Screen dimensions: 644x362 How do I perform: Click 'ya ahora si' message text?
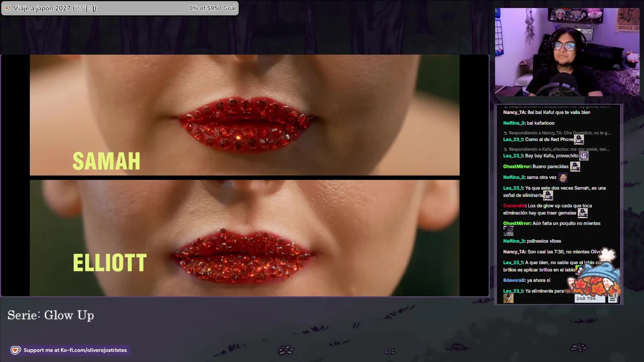coord(538,280)
